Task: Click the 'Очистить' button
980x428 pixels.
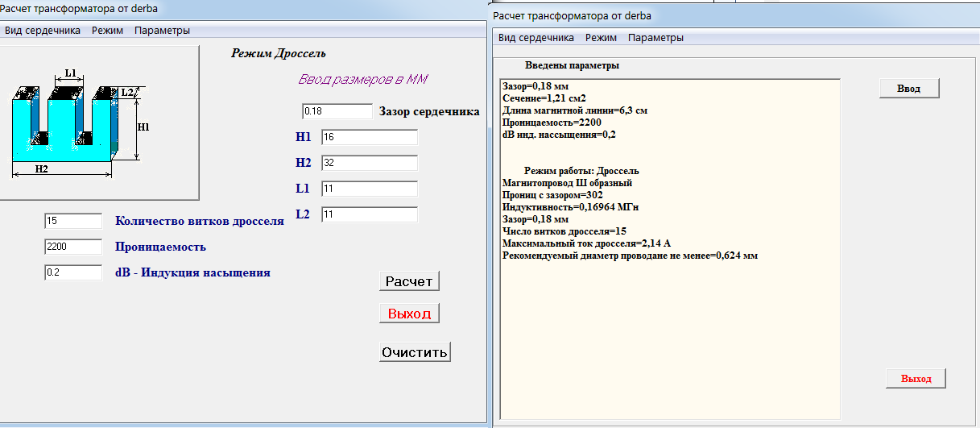Action: (x=414, y=352)
